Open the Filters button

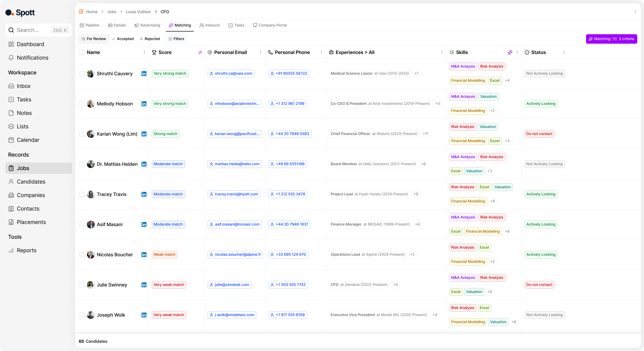click(176, 39)
